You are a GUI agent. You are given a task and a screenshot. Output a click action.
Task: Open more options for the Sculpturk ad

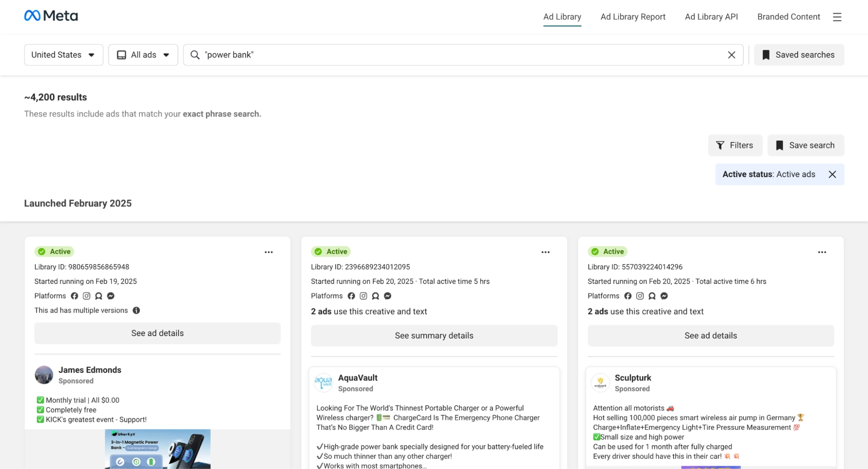[x=822, y=252]
